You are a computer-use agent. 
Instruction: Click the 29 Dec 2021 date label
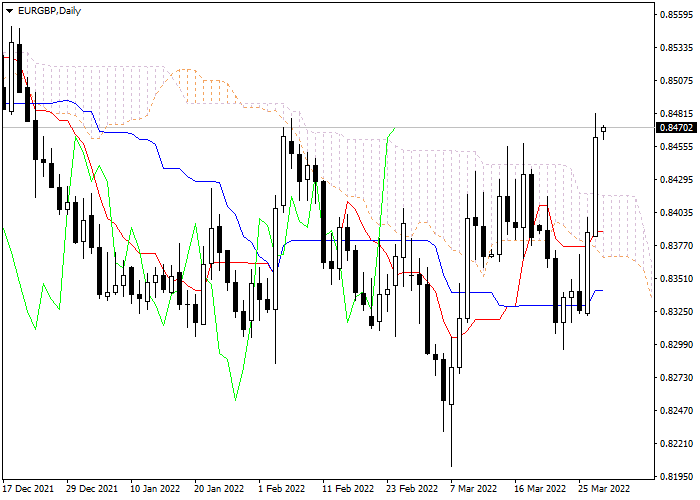click(x=92, y=488)
